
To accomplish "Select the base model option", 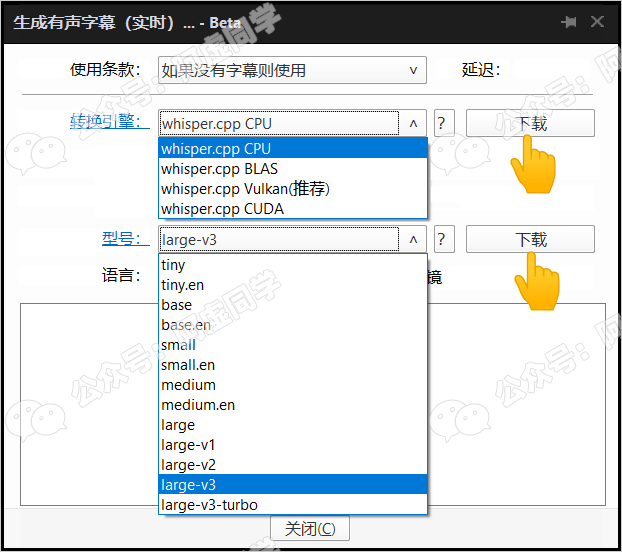I will click(x=293, y=305).
